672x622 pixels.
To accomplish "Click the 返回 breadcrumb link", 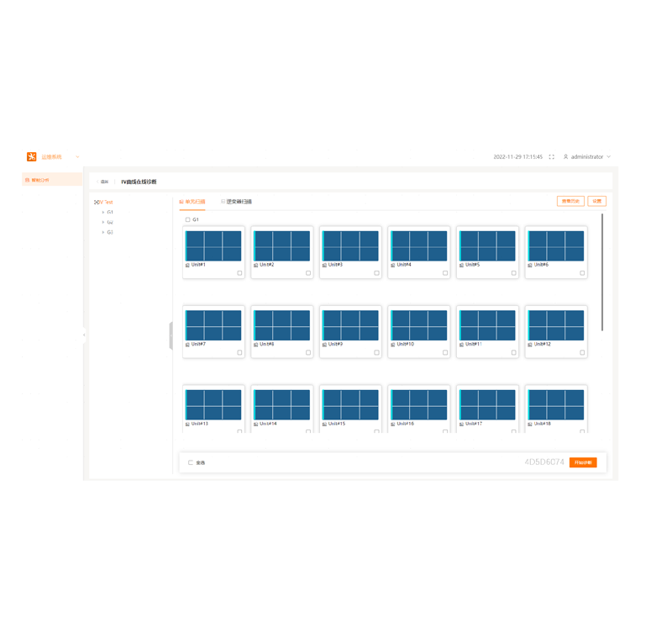I will 102,182.
